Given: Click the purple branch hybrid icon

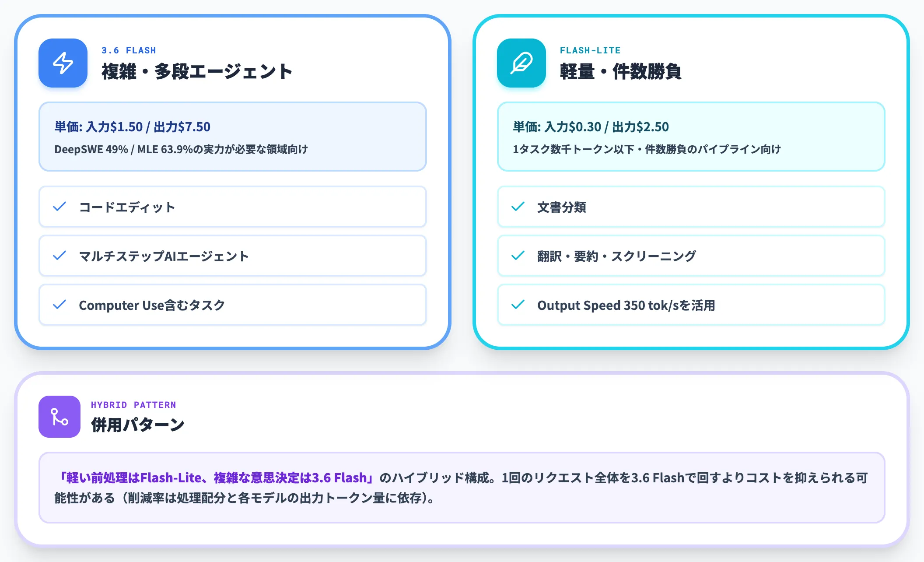Looking at the screenshot, I should click(59, 417).
